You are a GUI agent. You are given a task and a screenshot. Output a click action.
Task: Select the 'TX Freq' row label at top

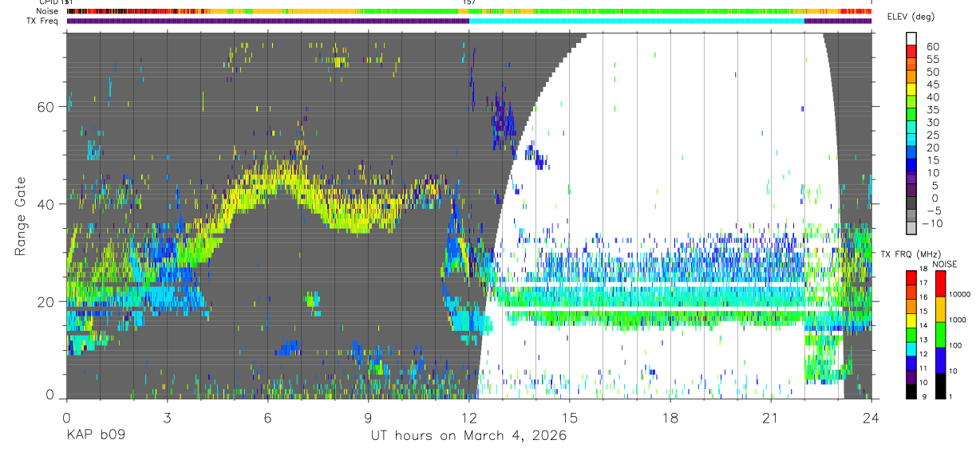[x=41, y=20]
